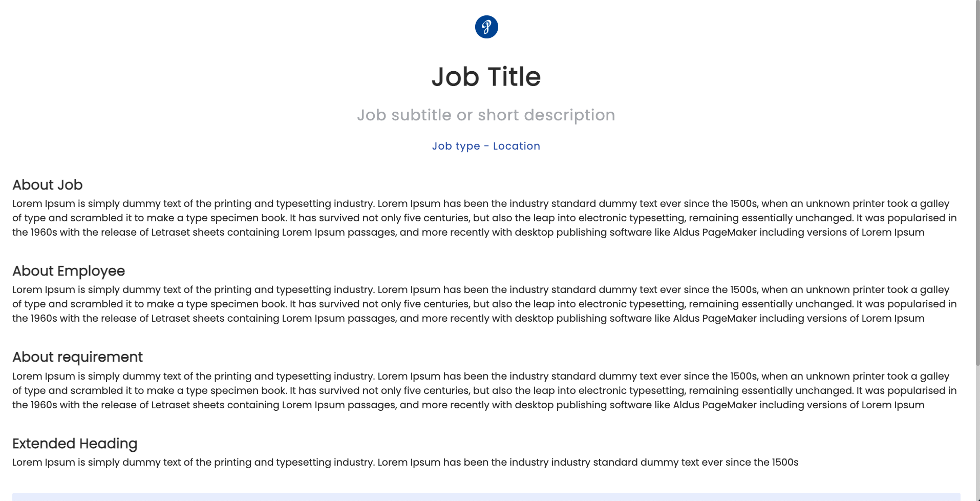Screen dimensions: 980x501
Task: Select the 'About Job' section heading
Action: coord(48,185)
